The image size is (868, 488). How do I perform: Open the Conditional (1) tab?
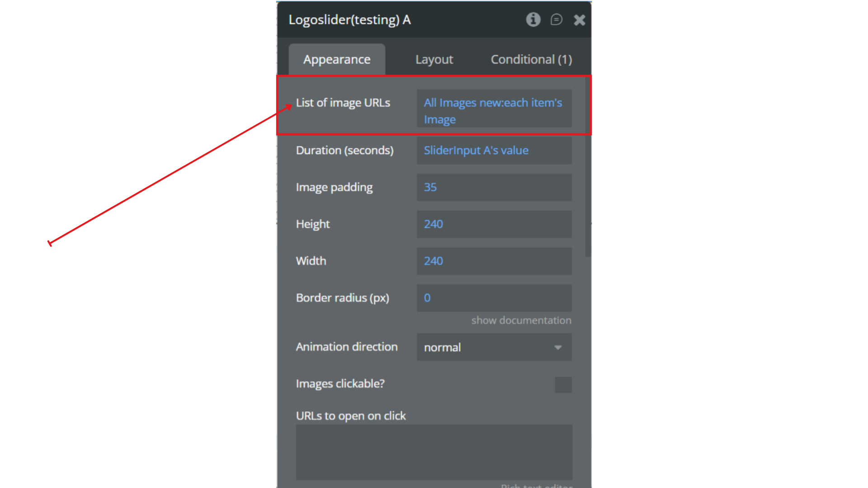(531, 59)
